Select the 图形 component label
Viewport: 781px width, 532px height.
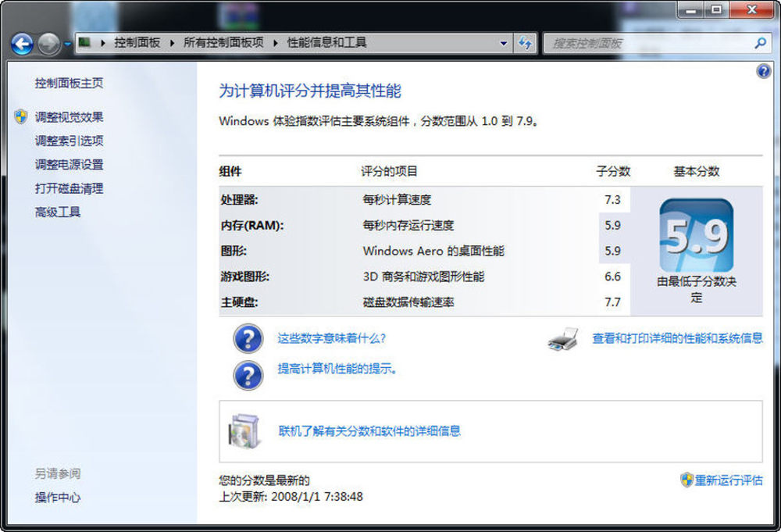[234, 251]
